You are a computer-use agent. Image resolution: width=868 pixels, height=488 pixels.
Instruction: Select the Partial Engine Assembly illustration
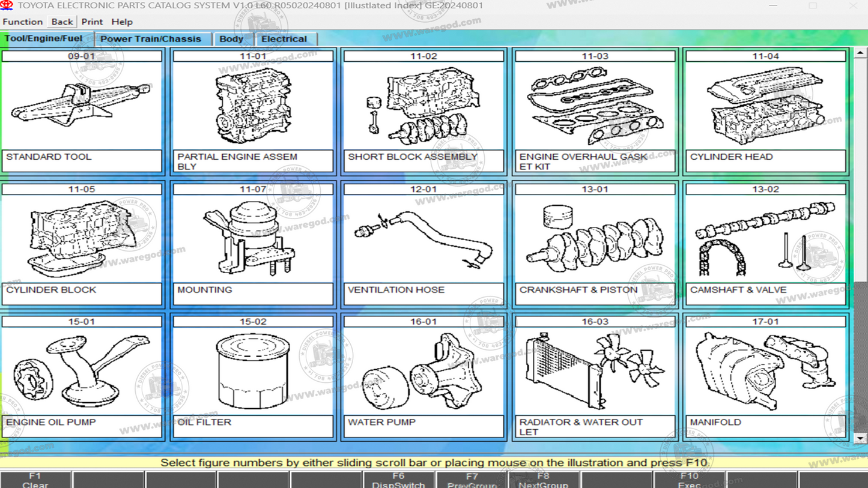252,106
